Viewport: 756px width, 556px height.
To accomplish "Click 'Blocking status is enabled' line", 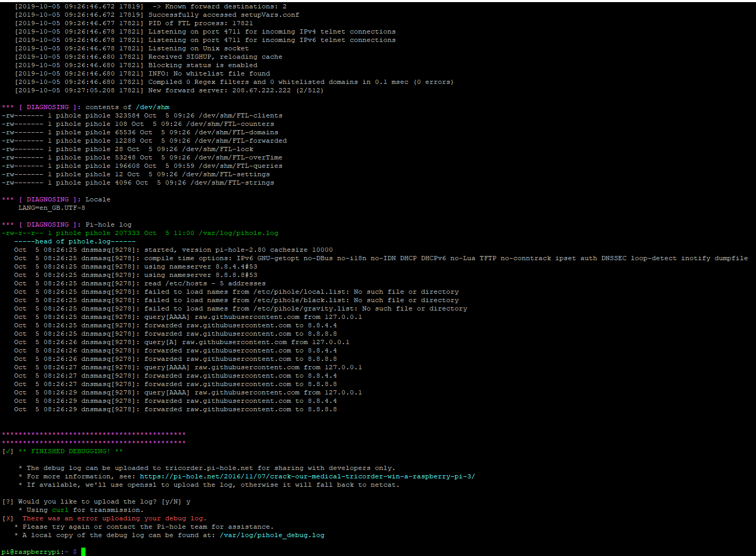I will pyautogui.click(x=136, y=65).
